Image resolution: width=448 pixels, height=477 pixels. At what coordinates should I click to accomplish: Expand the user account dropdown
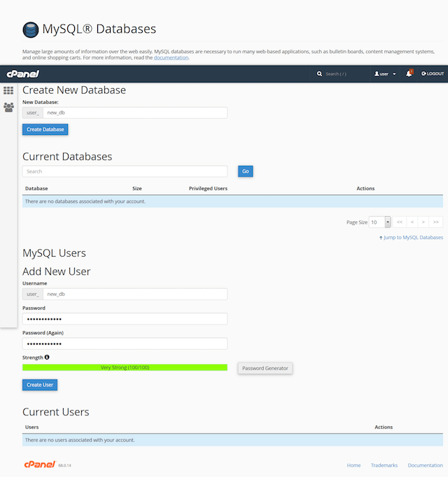386,73
